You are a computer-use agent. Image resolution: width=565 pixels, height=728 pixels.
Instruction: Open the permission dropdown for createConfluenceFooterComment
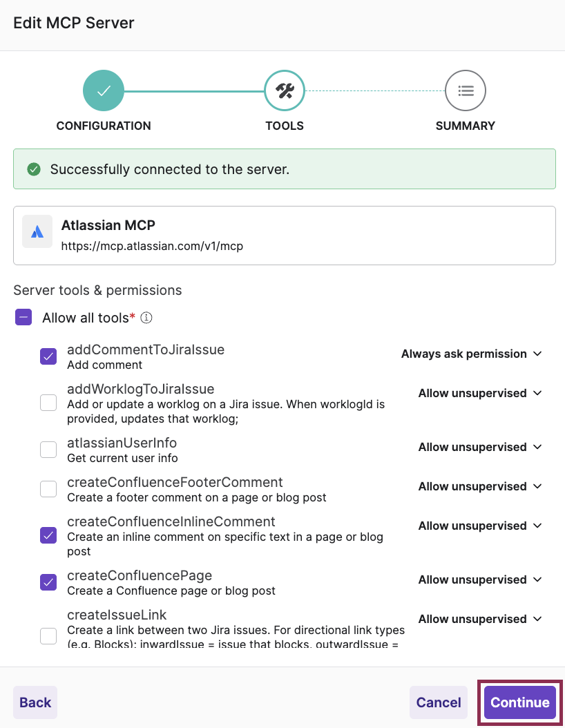[x=480, y=486]
